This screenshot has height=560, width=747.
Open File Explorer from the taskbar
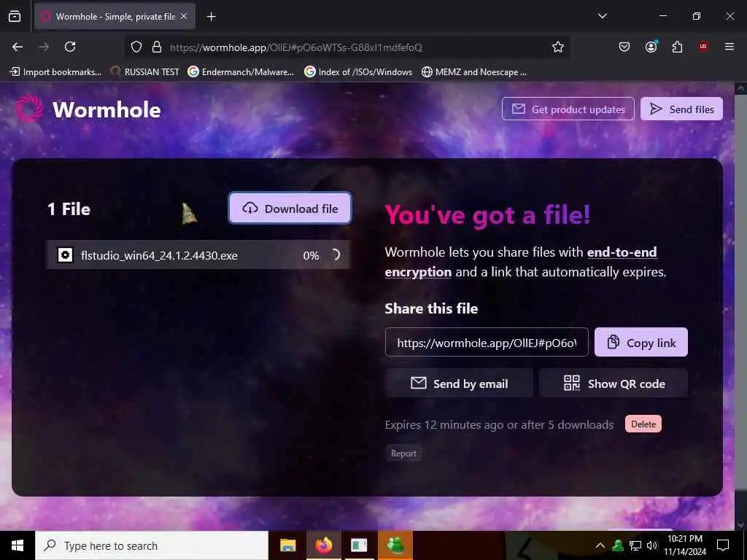[x=287, y=545]
